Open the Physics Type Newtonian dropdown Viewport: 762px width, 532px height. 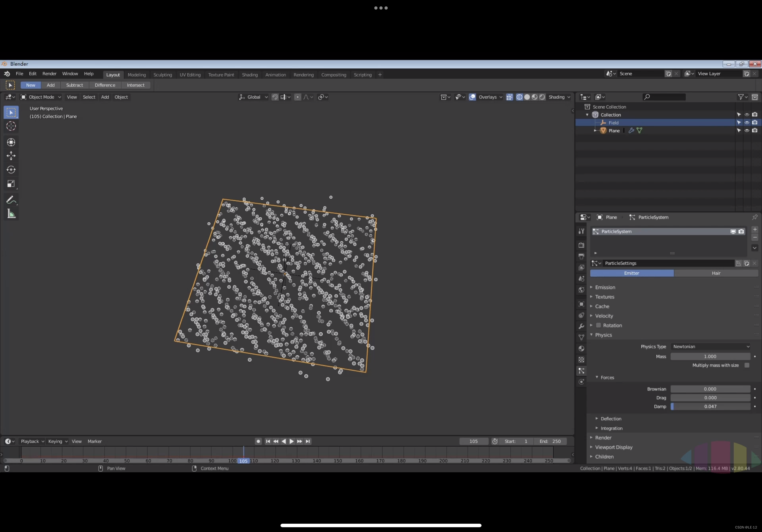pyautogui.click(x=710, y=347)
